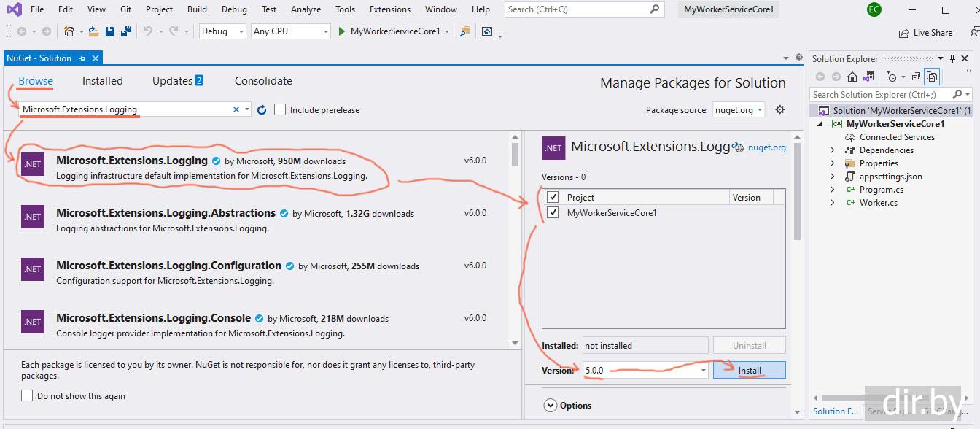Screen dimensions: 980x429
Task: Expand the Dependencies tree node
Action: pyautogui.click(x=832, y=150)
